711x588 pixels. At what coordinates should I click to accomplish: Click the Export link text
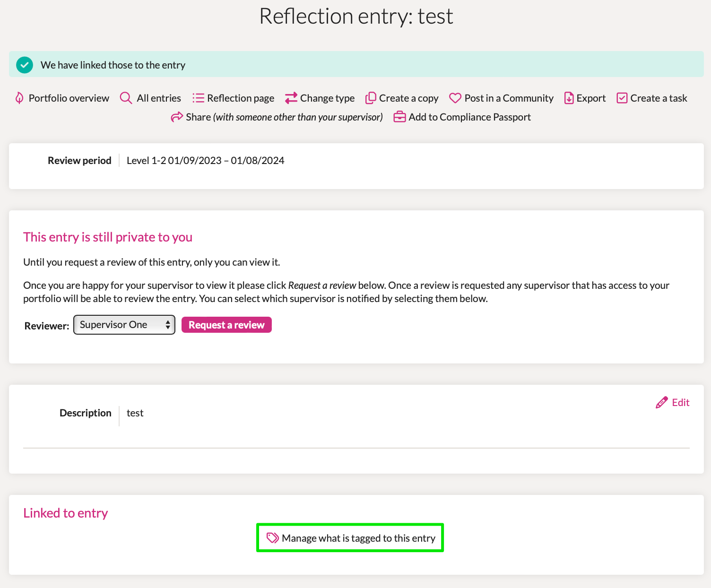pos(591,98)
